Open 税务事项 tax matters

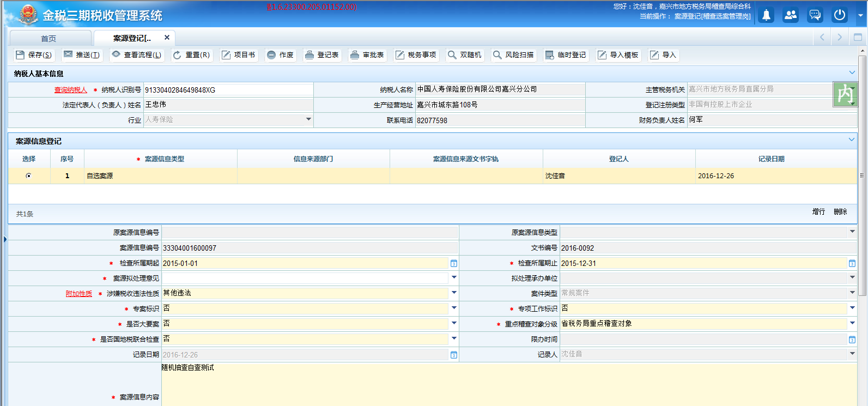(416, 55)
